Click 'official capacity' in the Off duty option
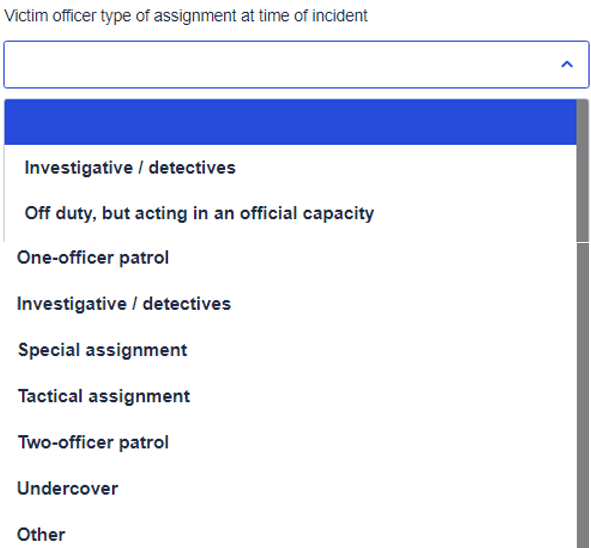591x548 pixels. click(307, 214)
